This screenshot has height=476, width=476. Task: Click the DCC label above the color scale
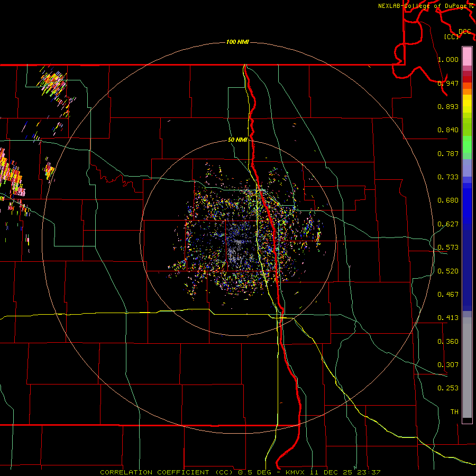[465, 32]
